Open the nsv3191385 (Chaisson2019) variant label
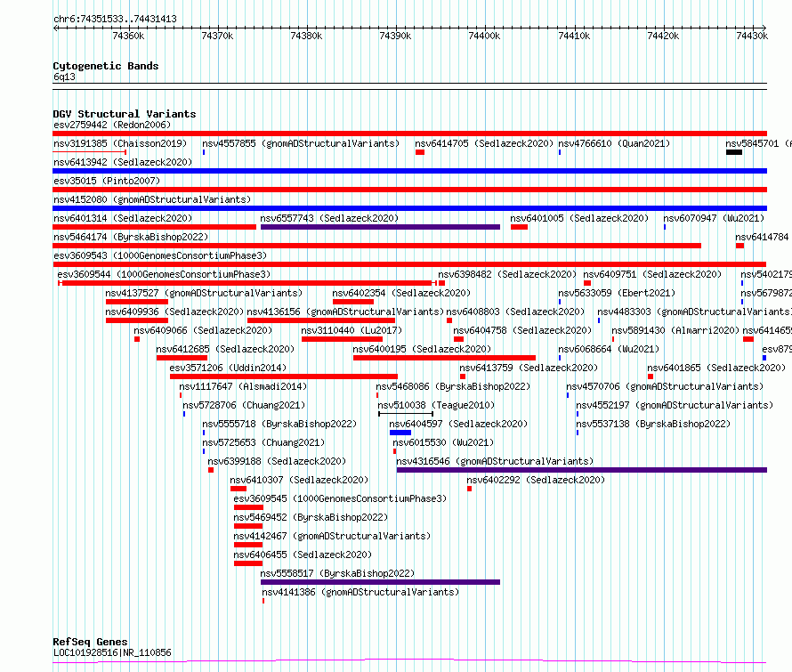 click(120, 143)
